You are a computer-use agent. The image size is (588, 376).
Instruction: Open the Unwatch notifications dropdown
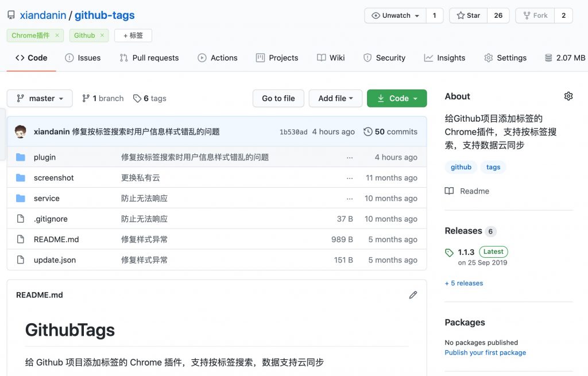click(x=396, y=15)
